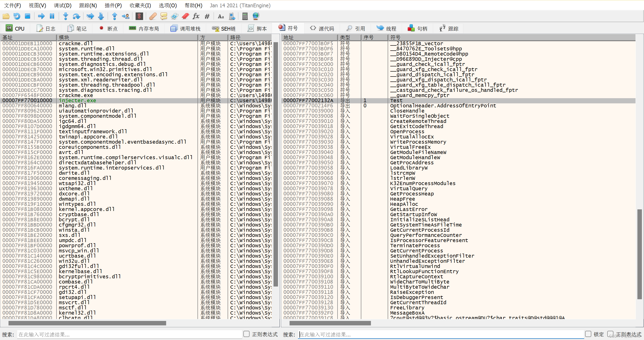Switch to the 内存布局 memory map tab
Viewport: 644px width, 340px height.
pyautogui.click(x=144, y=29)
